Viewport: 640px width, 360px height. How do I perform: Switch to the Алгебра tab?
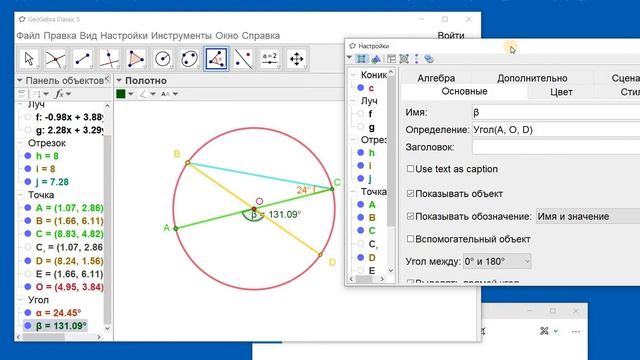tap(436, 78)
